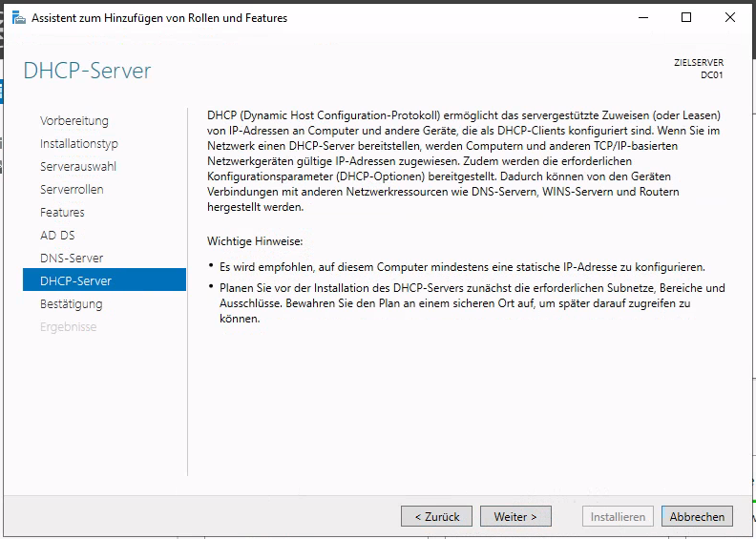Open the Features step
This screenshot has width=756, height=539.
click(x=62, y=213)
